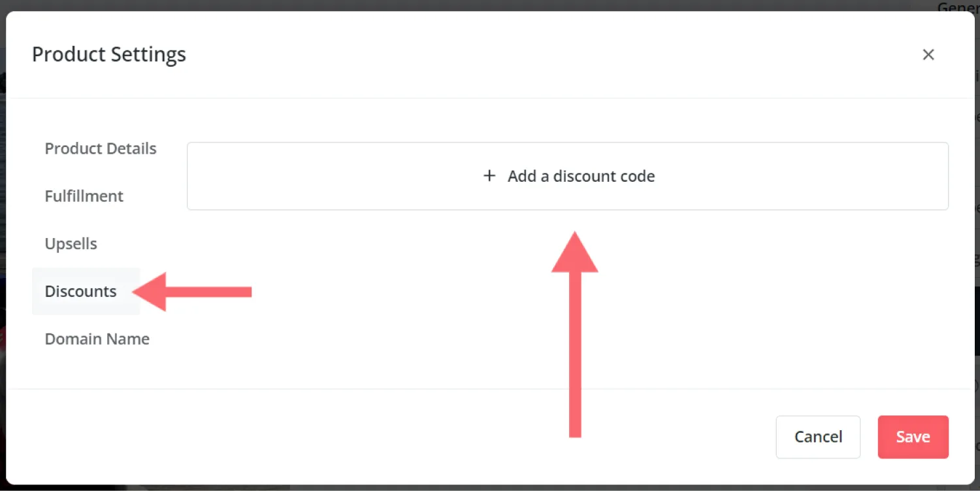Switch to the Fulfillment tab
This screenshot has width=980, height=491.
84,196
